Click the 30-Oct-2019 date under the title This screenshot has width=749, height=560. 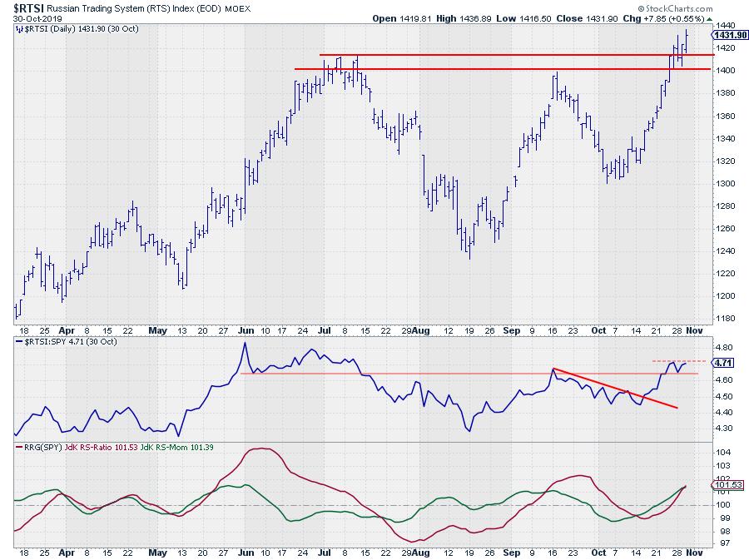pos(31,18)
